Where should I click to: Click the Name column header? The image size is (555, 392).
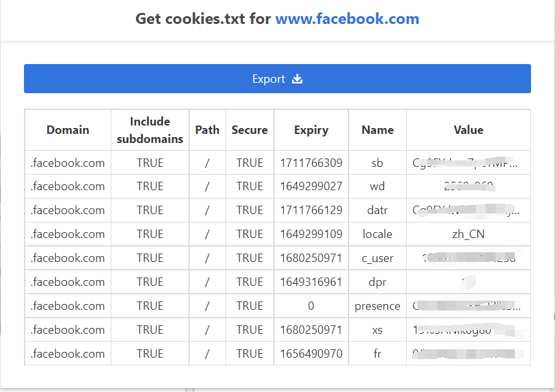coord(377,130)
